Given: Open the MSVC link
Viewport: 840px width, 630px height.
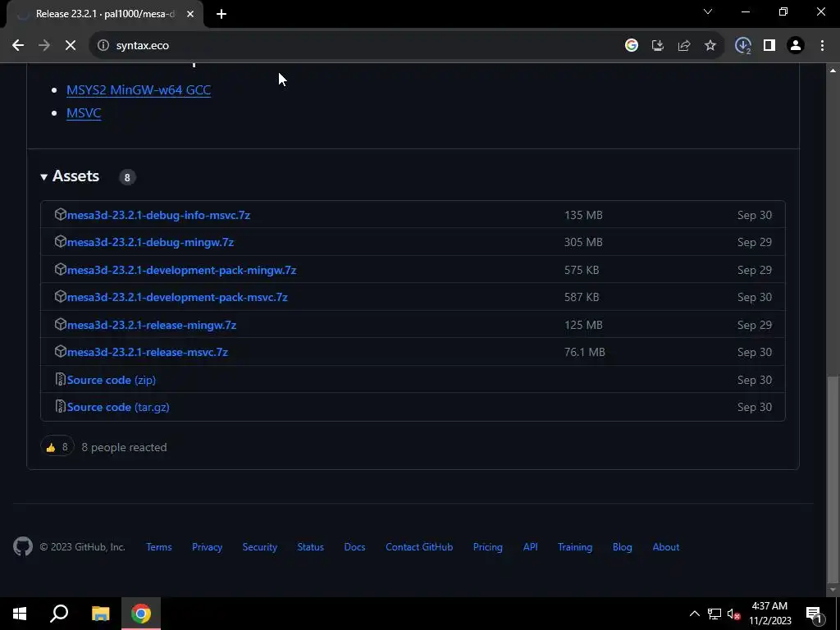Looking at the screenshot, I should [x=84, y=113].
